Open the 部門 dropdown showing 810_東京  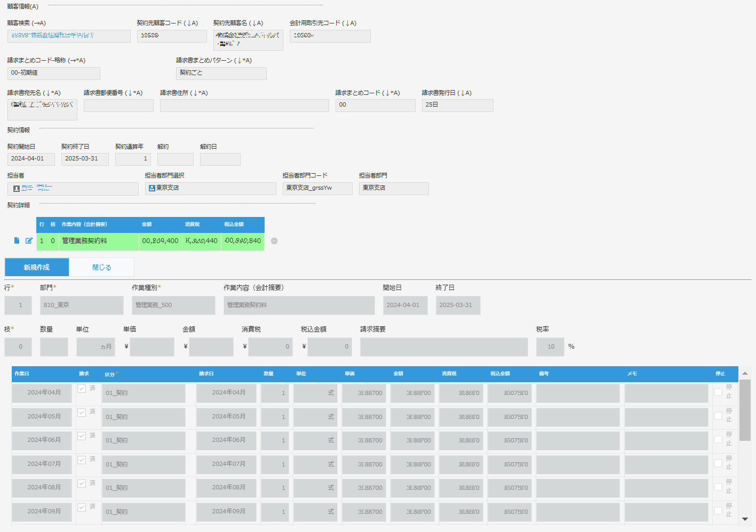[x=82, y=305]
